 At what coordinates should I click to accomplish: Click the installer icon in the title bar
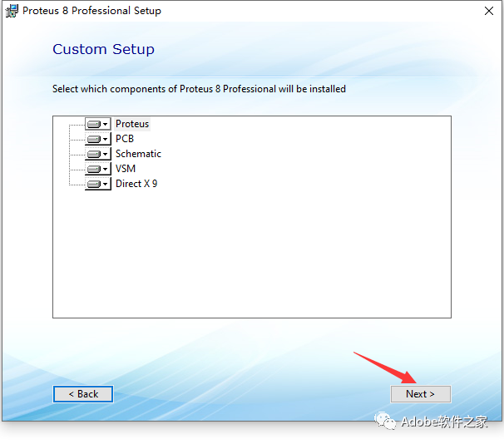12,11
